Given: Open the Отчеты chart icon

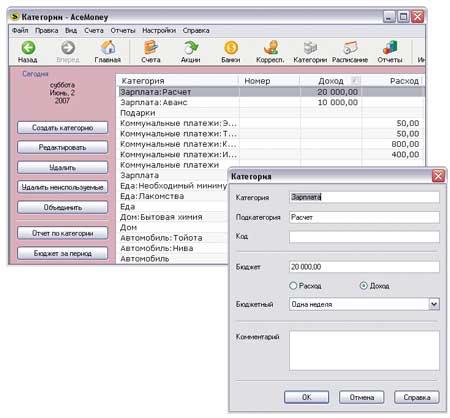Looking at the screenshot, I should 390,48.
